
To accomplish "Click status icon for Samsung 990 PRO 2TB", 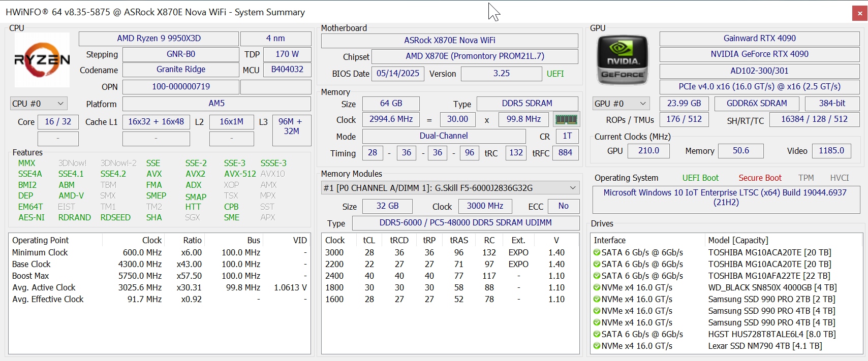I will [597, 299].
